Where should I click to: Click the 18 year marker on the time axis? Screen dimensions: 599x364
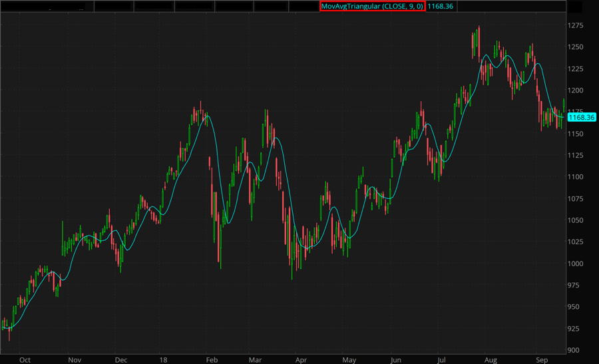coord(162,359)
